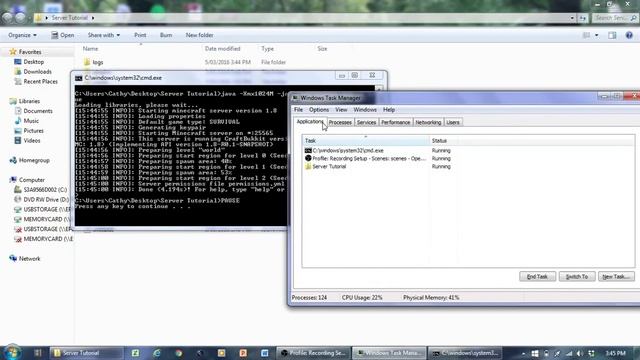Image resolution: width=640 pixels, height=360 pixels.
Task: Click Burn in the Explorer toolbar
Action: tap(166, 35)
